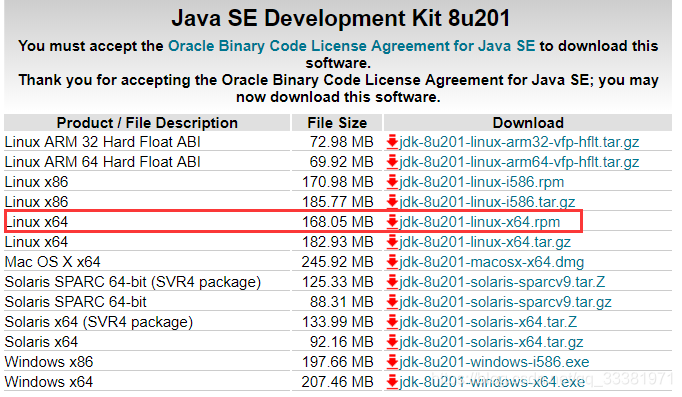Image resolution: width=682 pixels, height=397 pixels.
Task: Download jdk-8u201-solaris-x64.tar.Z file link
Action: pyautogui.click(x=488, y=322)
